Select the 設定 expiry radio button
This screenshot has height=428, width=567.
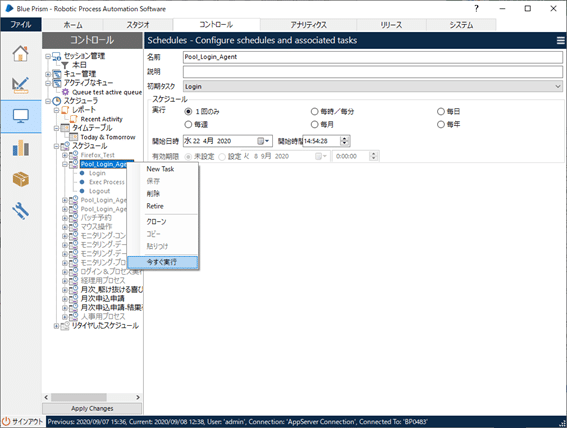[x=222, y=157]
